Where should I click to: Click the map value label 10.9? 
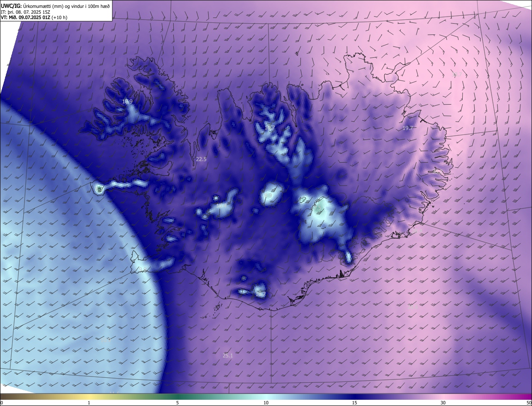127,101
